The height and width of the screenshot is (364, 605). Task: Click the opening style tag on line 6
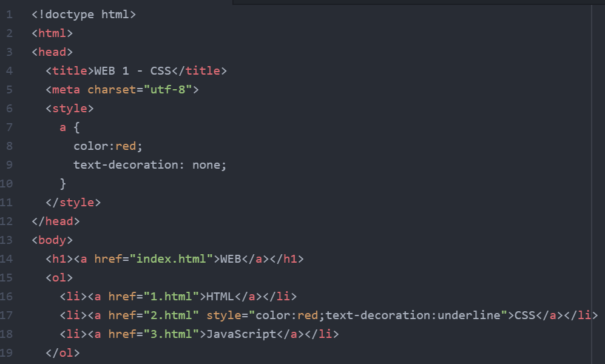(69, 109)
